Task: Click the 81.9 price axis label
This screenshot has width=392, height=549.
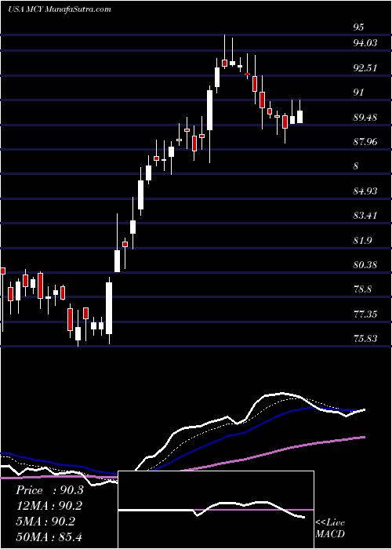Action: (x=362, y=241)
